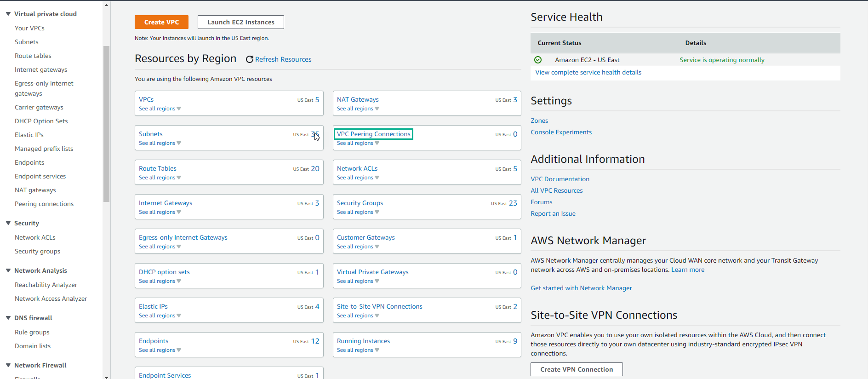Open DHCP Option Sets sidebar item

click(41, 121)
